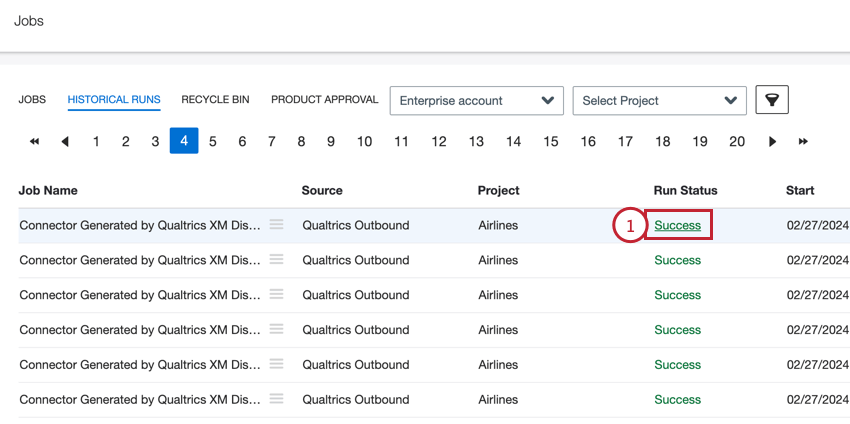
Task: Expand the Enterprise account dropdown
Action: [476, 100]
